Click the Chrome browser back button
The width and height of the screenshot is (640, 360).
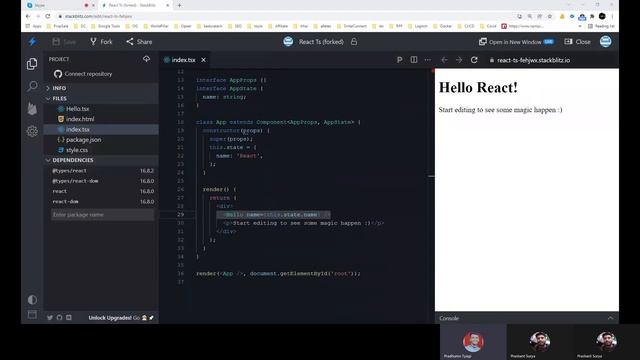tap(28, 16)
